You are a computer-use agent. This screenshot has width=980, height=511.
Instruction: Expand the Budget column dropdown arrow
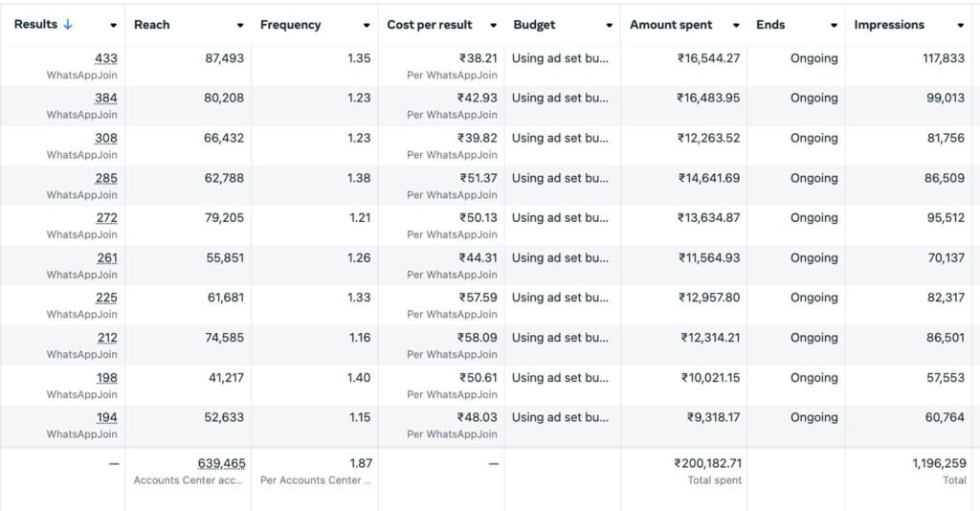(610, 26)
